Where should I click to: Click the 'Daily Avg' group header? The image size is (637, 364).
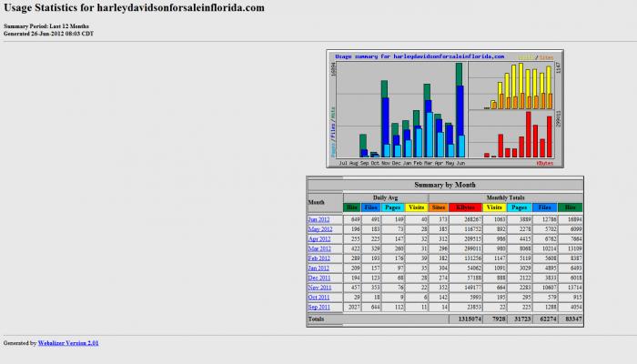385,197
